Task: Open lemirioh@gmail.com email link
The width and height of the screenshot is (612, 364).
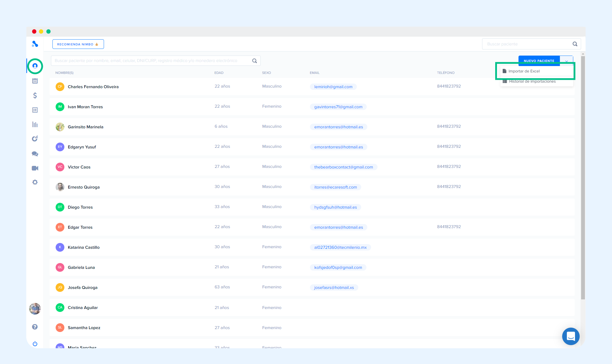Action: coord(333,87)
